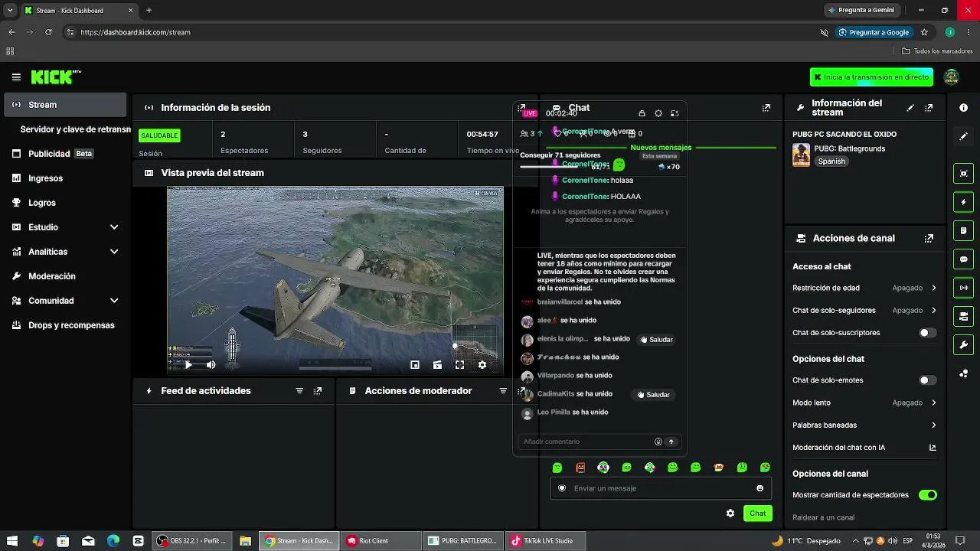980x551 pixels.
Task: Play the stream preview video
Action: click(188, 365)
